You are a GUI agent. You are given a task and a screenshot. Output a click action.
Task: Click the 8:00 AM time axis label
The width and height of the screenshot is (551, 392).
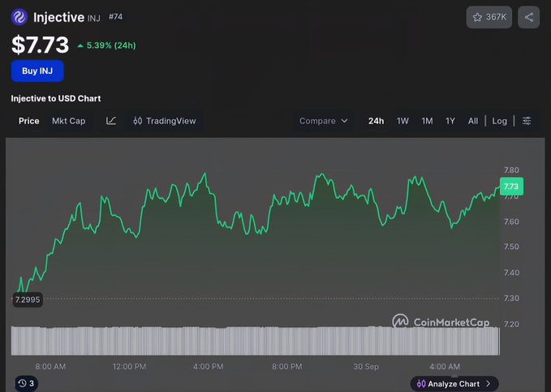point(50,367)
